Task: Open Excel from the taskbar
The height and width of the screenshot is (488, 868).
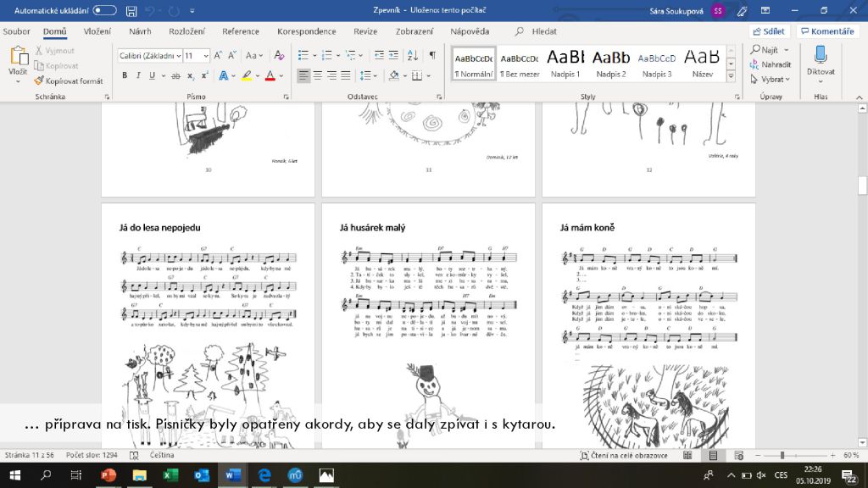Action: coord(170,475)
